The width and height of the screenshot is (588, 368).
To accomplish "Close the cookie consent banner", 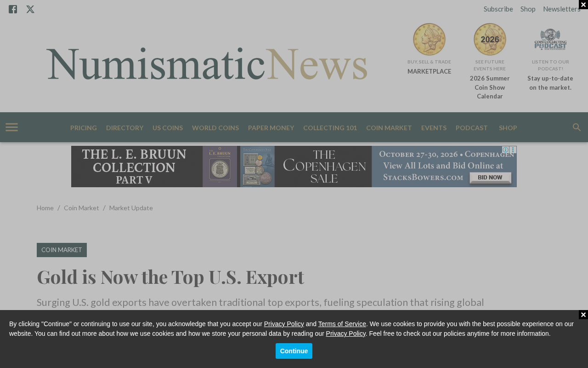I will pyautogui.click(x=583, y=315).
